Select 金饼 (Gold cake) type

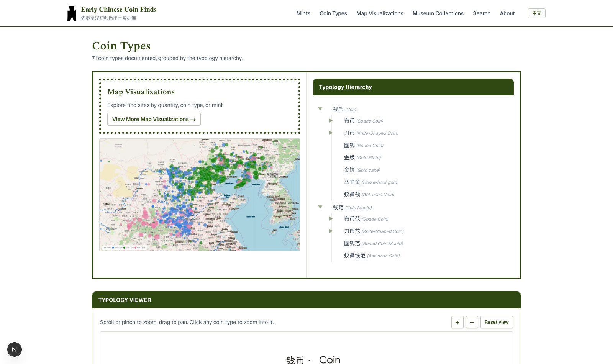[362, 170]
